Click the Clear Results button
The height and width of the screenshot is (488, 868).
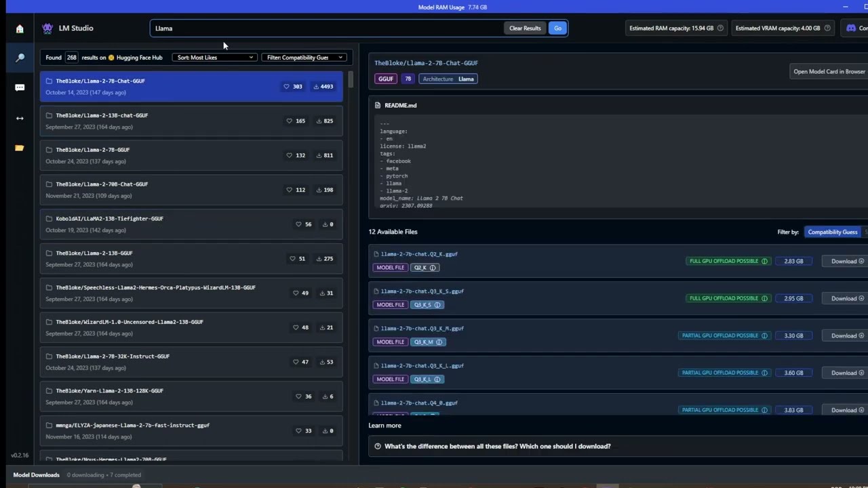[x=525, y=28]
